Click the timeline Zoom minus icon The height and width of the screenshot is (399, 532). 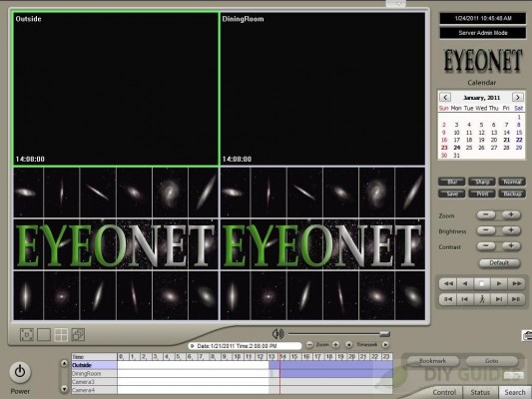tap(309, 345)
